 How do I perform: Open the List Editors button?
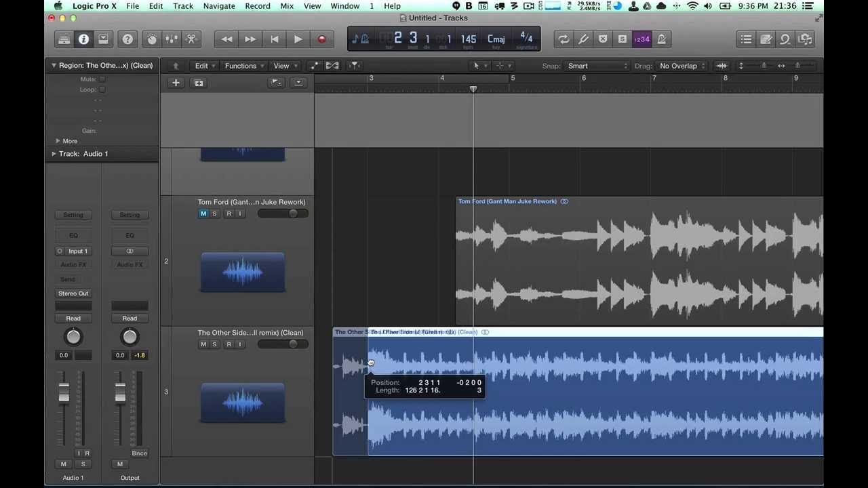(x=746, y=39)
